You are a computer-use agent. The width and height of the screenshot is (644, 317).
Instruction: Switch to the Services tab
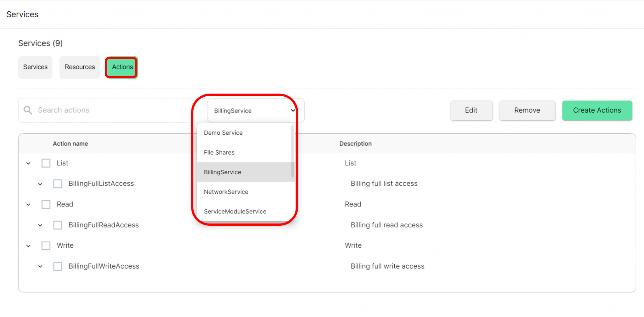tap(35, 67)
